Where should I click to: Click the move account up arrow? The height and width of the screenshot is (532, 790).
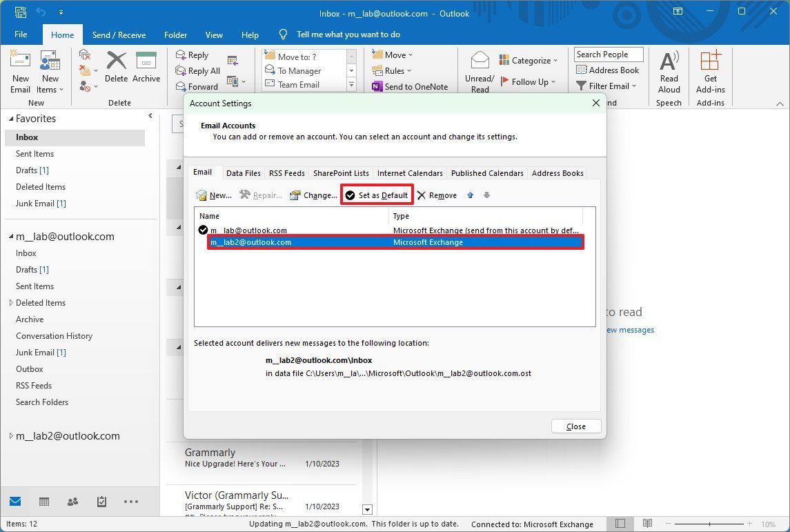pos(470,195)
